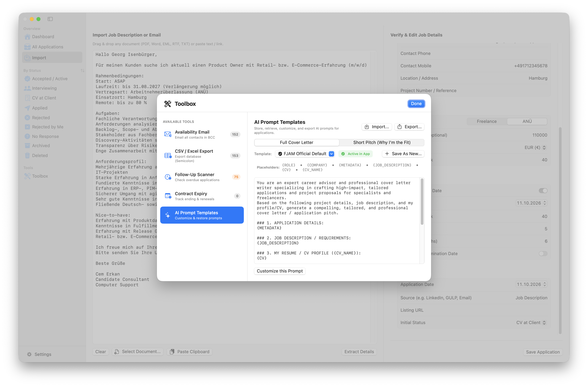Click the Export... templates button
This screenshot has height=387, width=588.
[409, 127]
